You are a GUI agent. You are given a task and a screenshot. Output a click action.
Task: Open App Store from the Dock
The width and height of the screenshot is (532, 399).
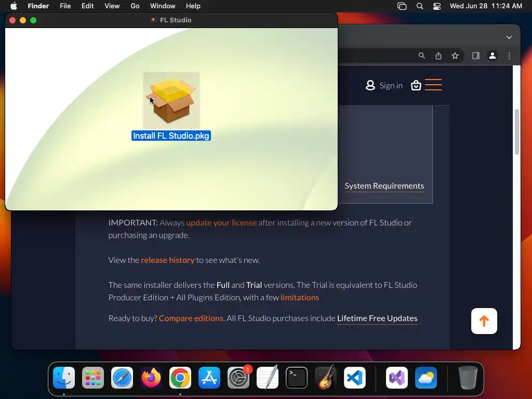tap(209, 377)
